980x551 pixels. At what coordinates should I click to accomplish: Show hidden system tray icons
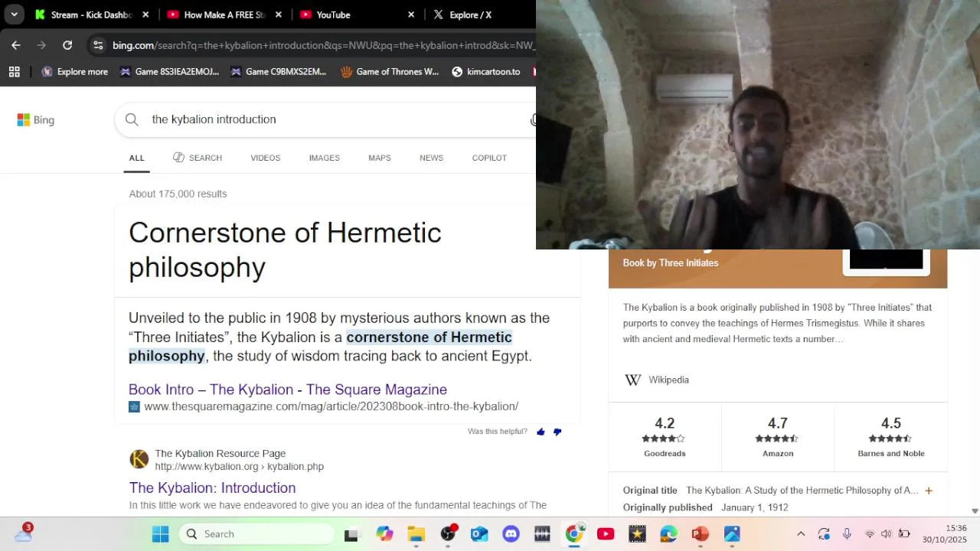[x=801, y=534]
